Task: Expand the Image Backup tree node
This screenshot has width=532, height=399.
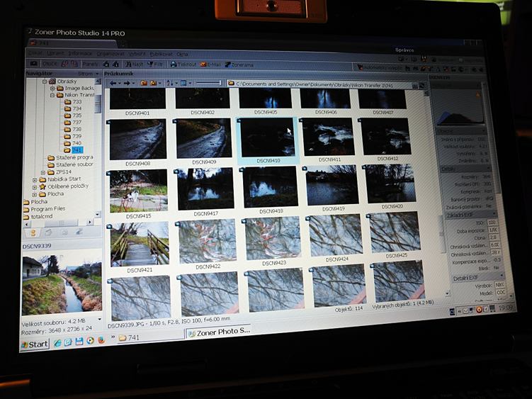Action: click(52, 89)
